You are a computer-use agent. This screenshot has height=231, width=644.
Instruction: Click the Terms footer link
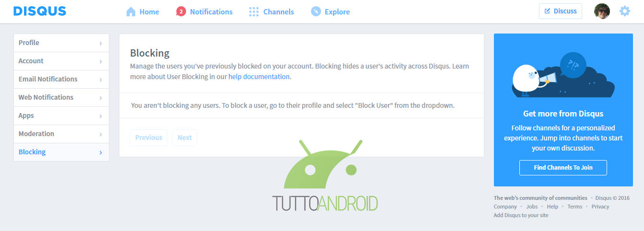click(575, 207)
